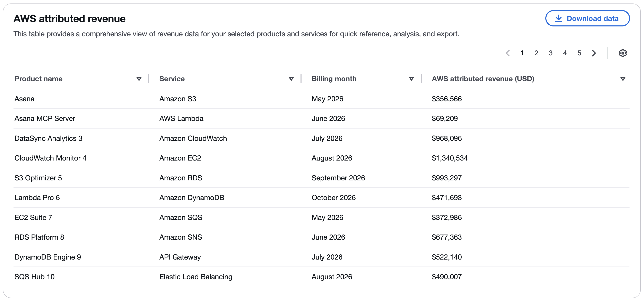
Task: Click the Amazon SQS service cell
Action: pos(181,217)
